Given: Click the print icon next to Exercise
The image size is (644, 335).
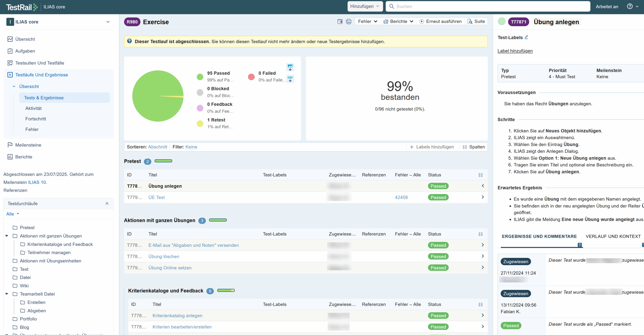Looking at the screenshot, I should click(348, 22).
